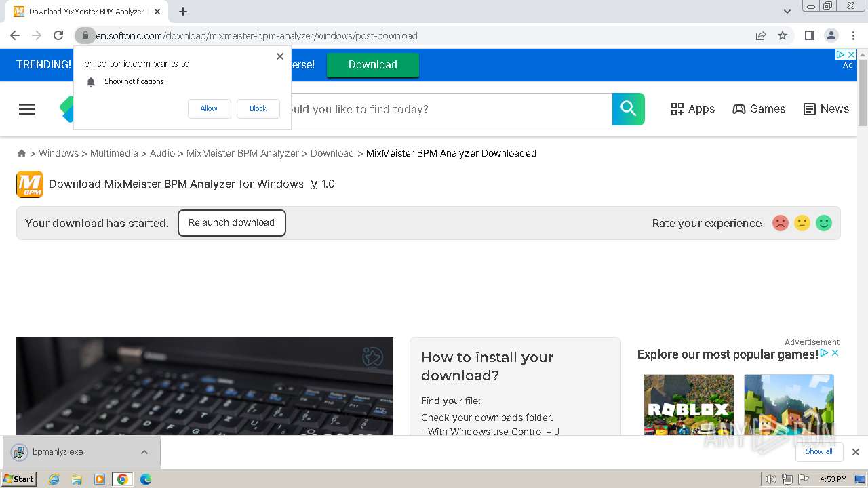The image size is (868, 488).
Task: Rate experience with the yellow neutral face
Action: [x=802, y=223]
